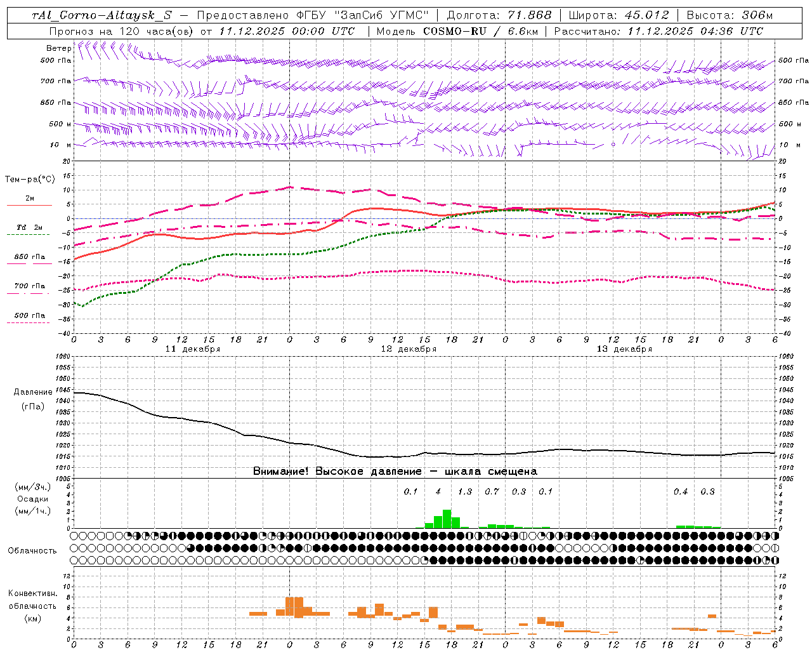The width and height of the screenshot is (812, 650).
Task: Click the 11 декабря date label
Action: tap(193, 349)
